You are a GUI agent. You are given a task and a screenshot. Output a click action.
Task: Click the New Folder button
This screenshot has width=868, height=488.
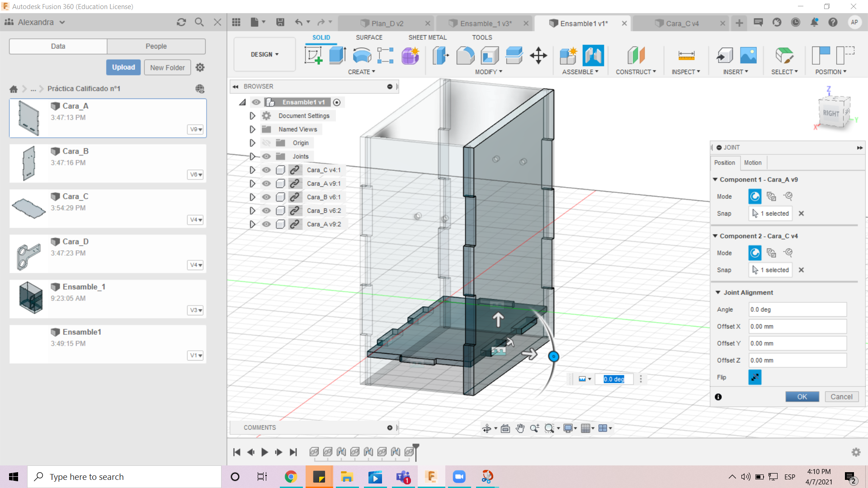[167, 67]
